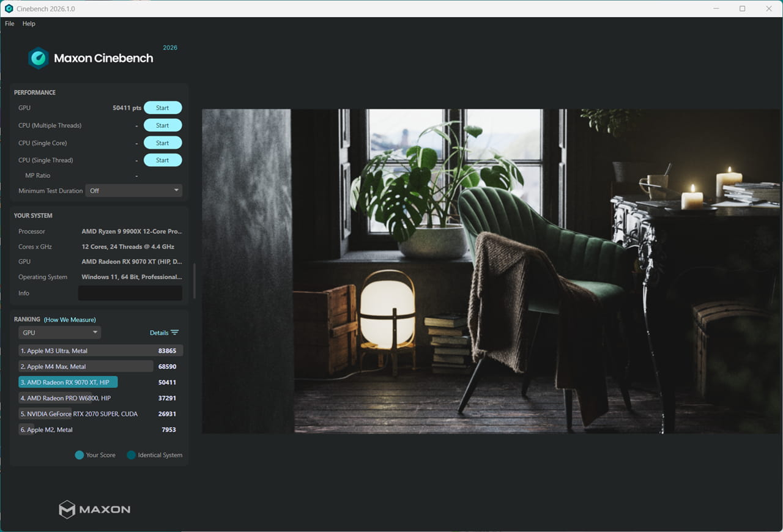Click the PERFORMANCE section heading

point(35,92)
